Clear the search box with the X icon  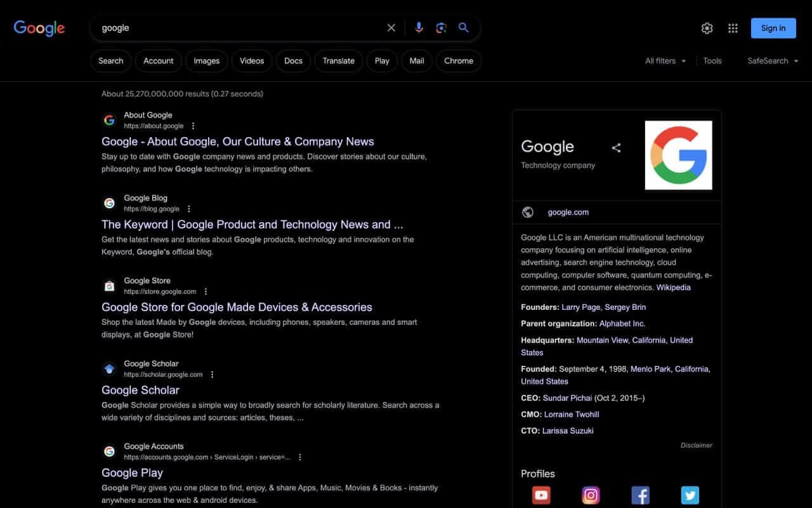coord(391,28)
